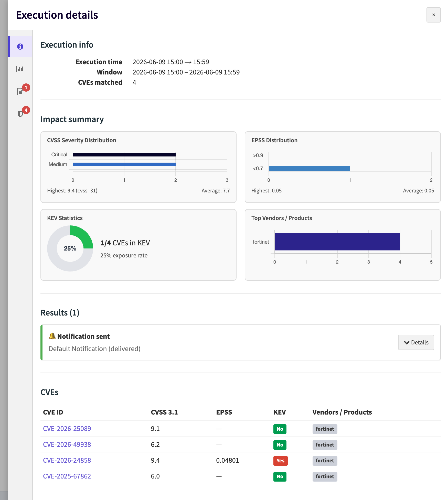The width and height of the screenshot is (448, 500).
Task: Click the <0.7 bar in EPSS chart
Action: pyautogui.click(x=309, y=168)
